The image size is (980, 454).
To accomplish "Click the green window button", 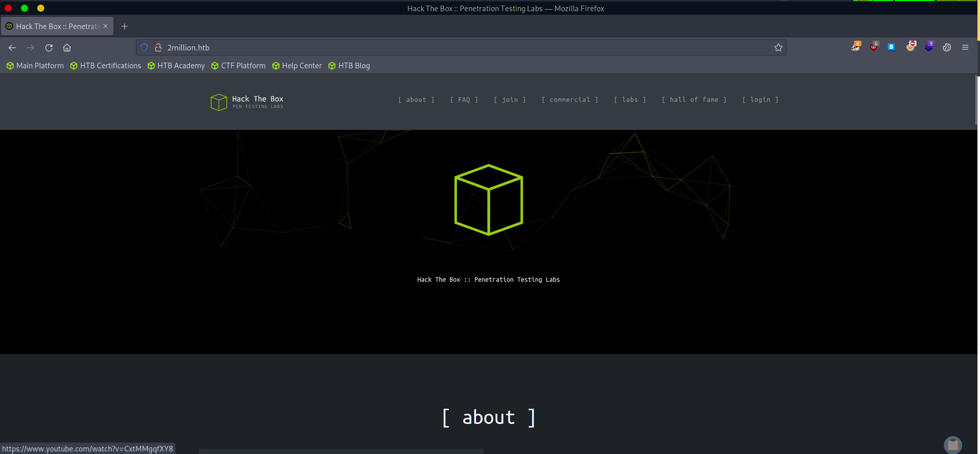I will pyautogui.click(x=24, y=8).
